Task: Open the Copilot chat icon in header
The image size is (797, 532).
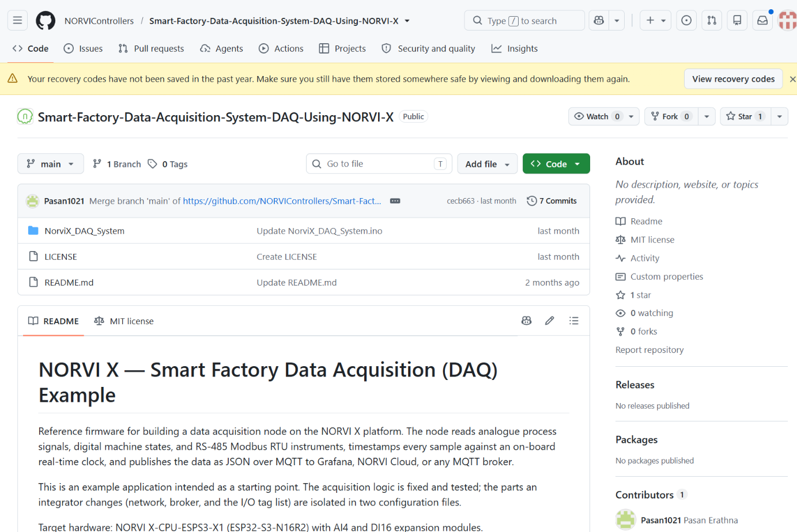Action: 599,21
